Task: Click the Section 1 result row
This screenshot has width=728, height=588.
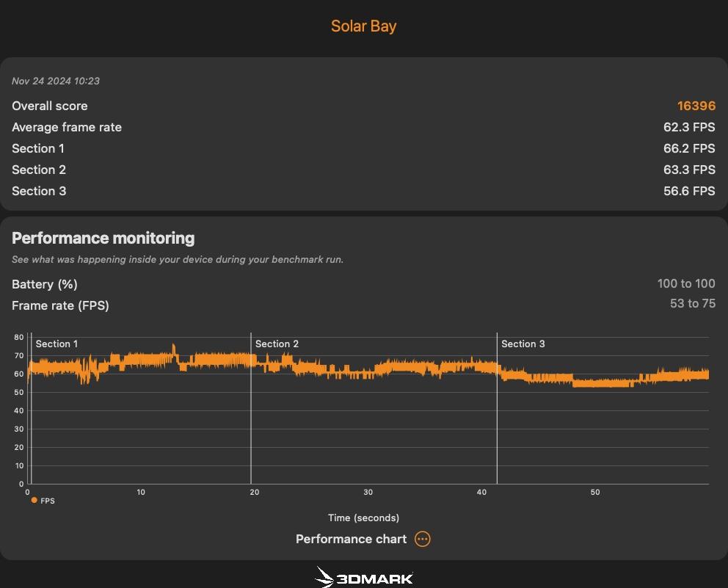Action: (363, 148)
